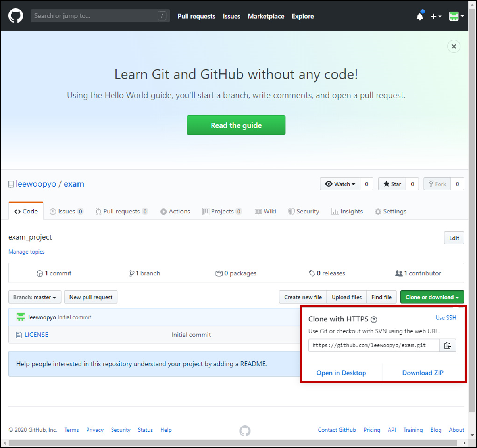Image resolution: width=477 pixels, height=448 pixels.
Task: Open the footer Terms link
Action: click(71, 430)
